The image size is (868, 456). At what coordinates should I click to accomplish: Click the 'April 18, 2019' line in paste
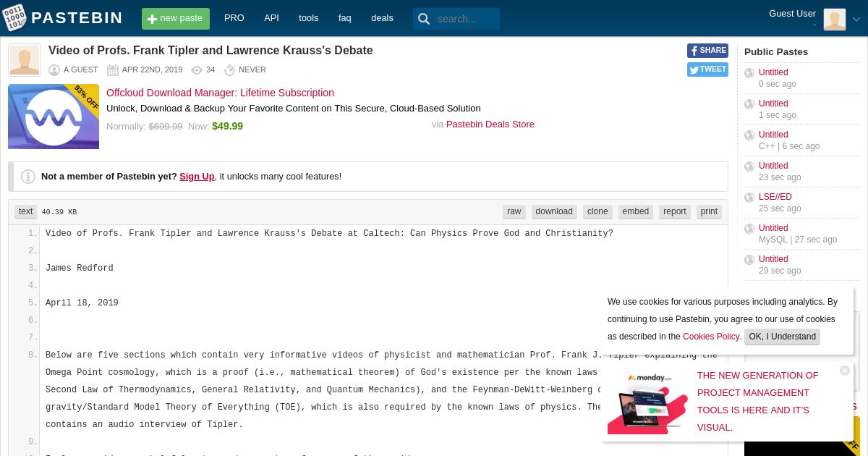click(x=82, y=303)
